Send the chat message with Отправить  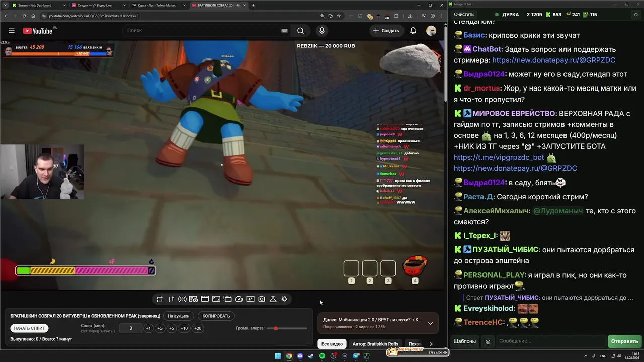click(x=624, y=341)
